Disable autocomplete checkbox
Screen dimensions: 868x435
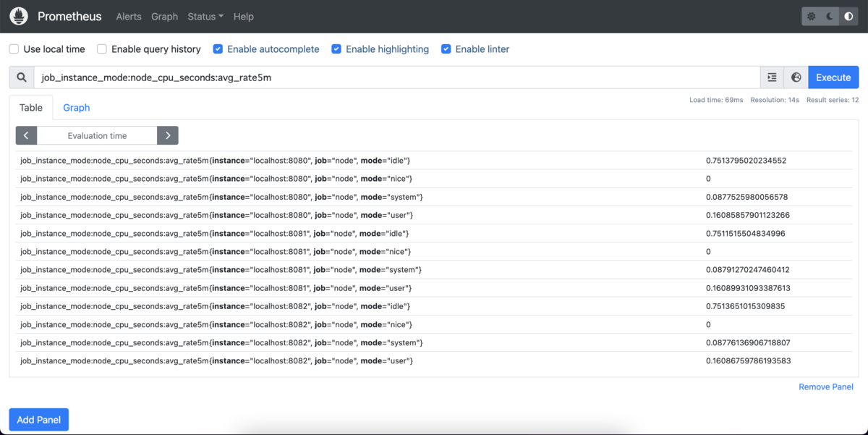(x=218, y=49)
